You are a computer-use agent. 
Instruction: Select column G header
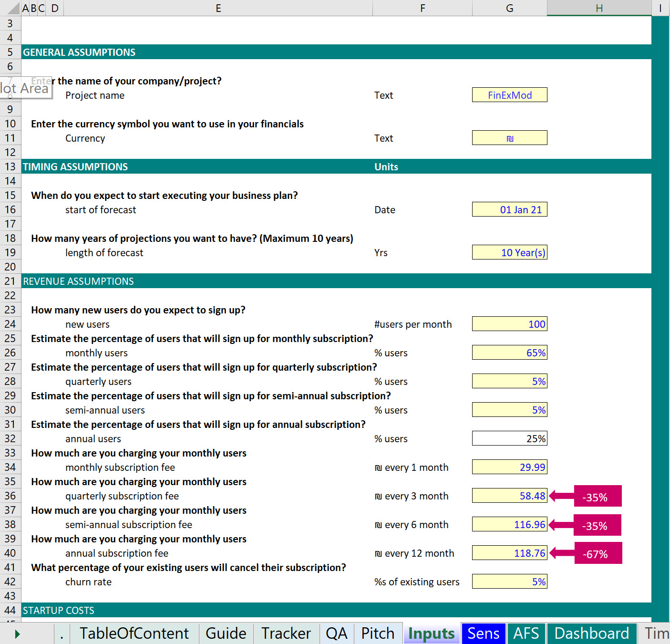click(x=510, y=8)
